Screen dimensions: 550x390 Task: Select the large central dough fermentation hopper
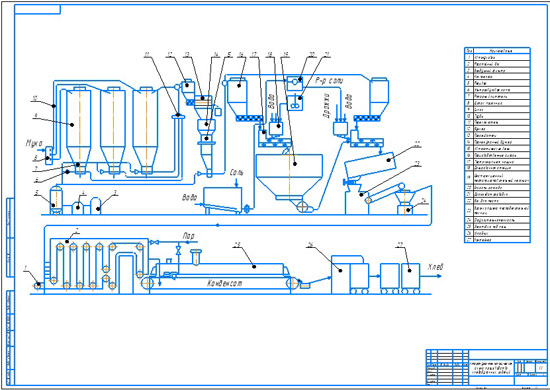point(289,179)
